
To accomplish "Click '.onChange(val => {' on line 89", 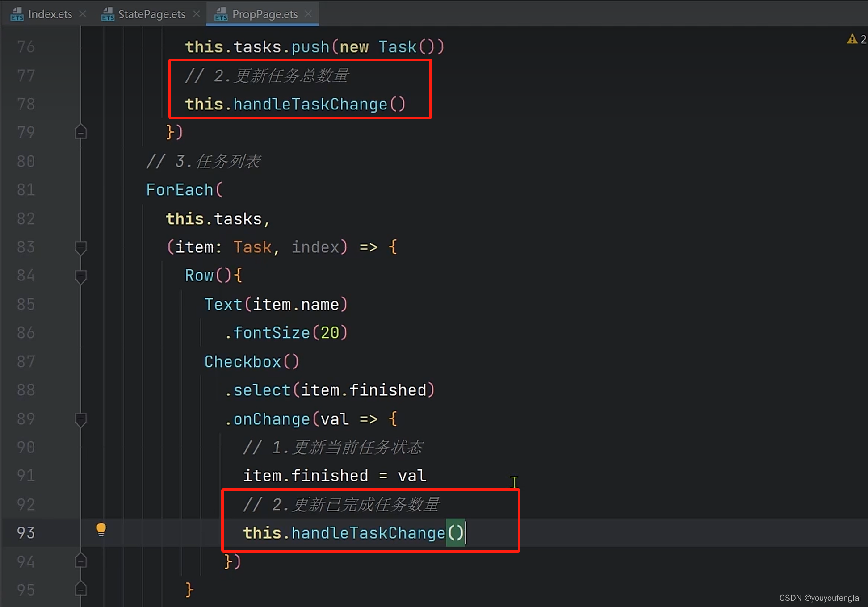I will tap(310, 419).
